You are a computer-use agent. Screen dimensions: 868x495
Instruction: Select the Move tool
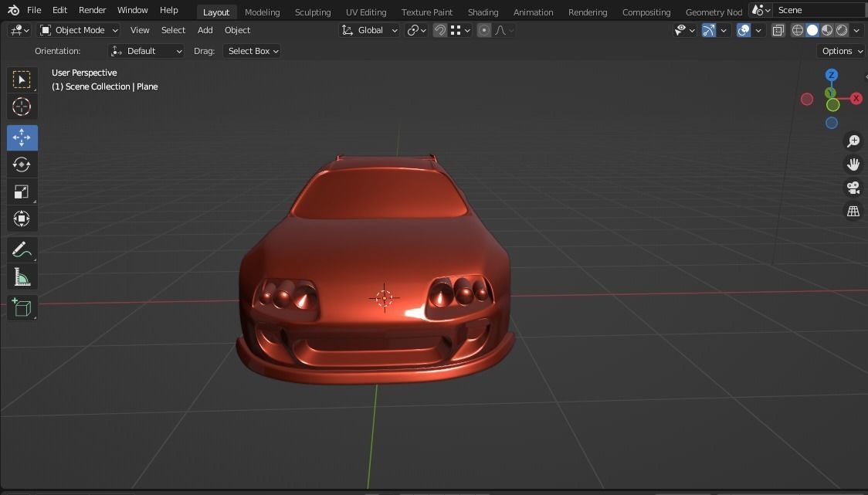(x=22, y=137)
